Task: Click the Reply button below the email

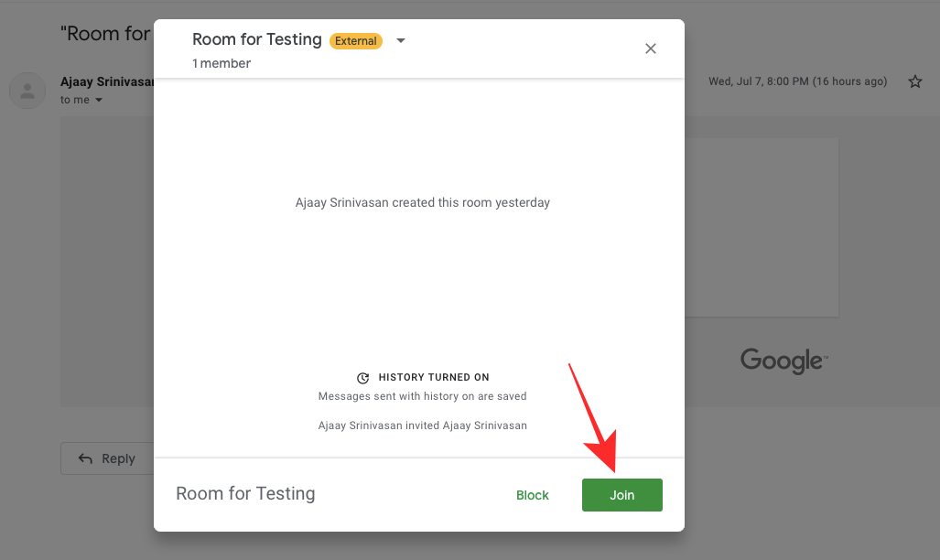Action: point(106,458)
